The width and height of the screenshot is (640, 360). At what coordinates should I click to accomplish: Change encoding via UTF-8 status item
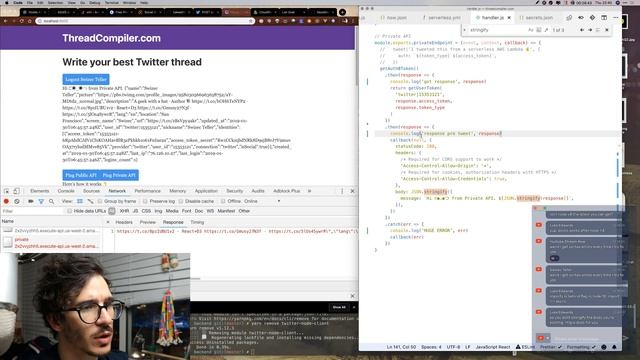tap(453, 347)
